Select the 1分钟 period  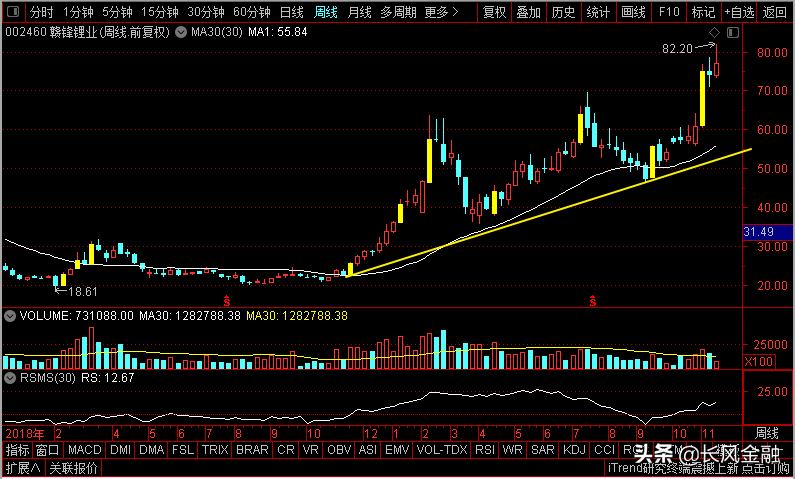pos(79,12)
